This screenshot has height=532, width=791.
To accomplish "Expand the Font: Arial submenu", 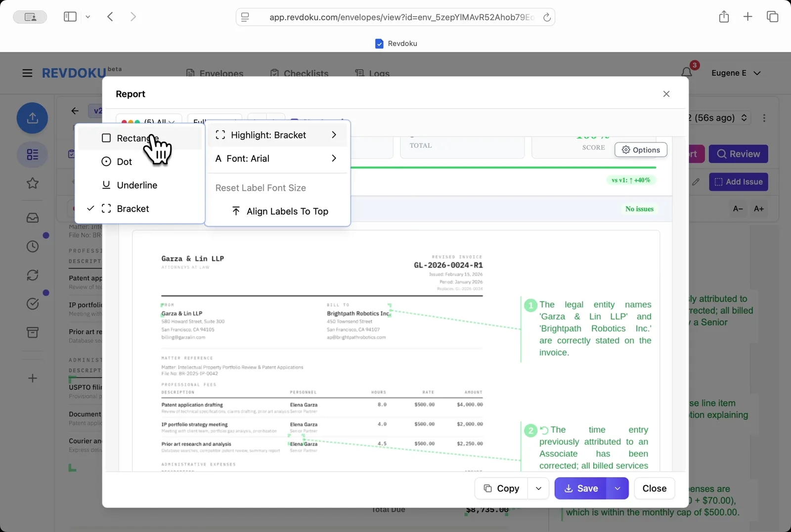I will (x=277, y=159).
